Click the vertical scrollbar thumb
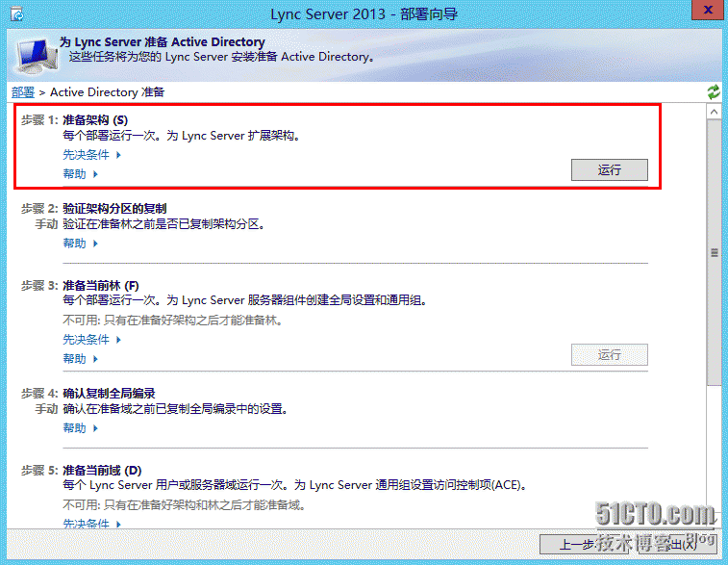 715,252
